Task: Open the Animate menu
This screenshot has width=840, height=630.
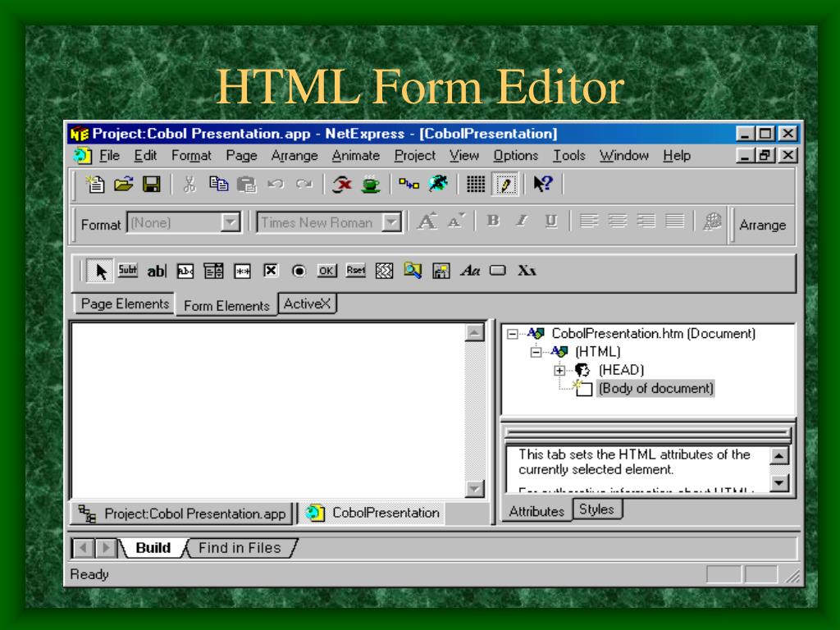Action: pos(356,155)
